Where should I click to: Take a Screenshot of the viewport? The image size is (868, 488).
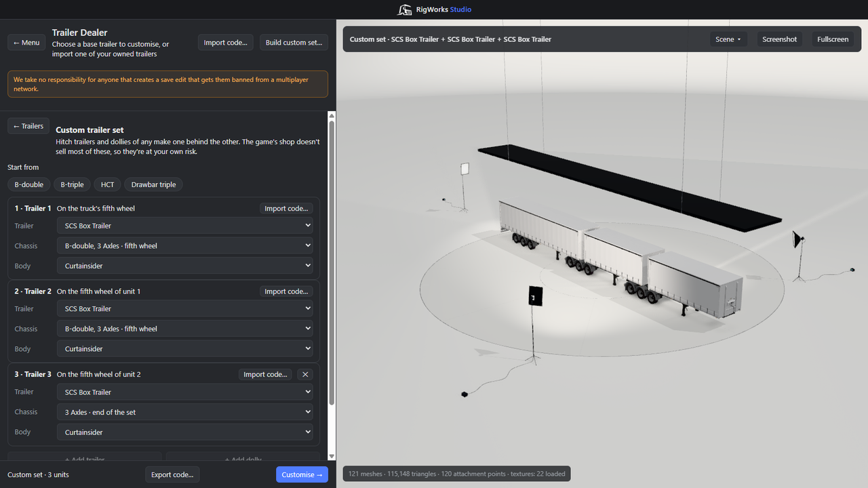click(x=779, y=39)
